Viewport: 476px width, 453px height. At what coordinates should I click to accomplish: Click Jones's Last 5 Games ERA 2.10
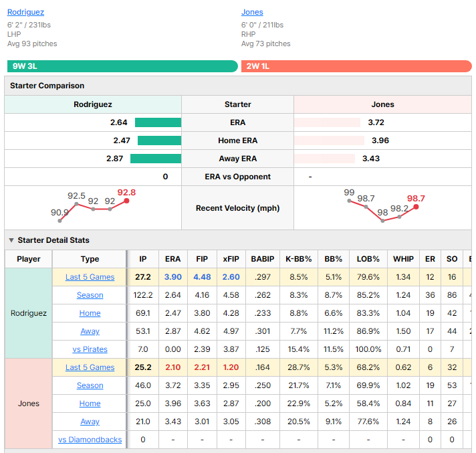[172, 367]
